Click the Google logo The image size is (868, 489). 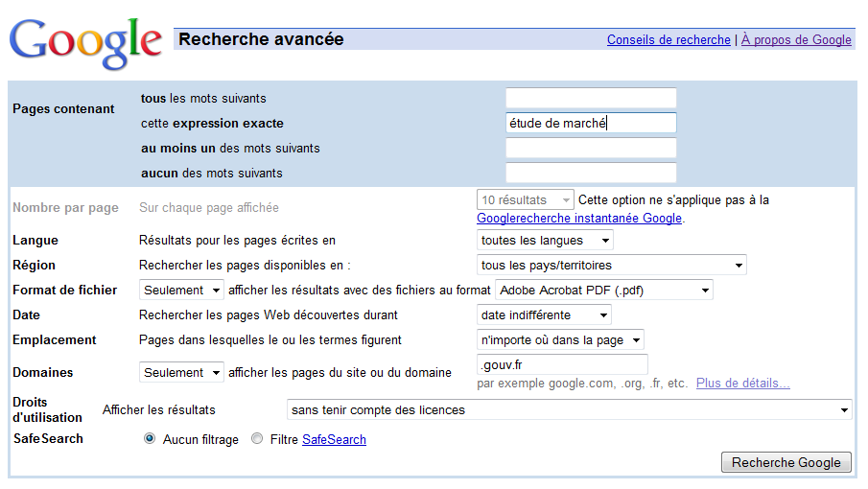pyautogui.click(x=85, y=43)
